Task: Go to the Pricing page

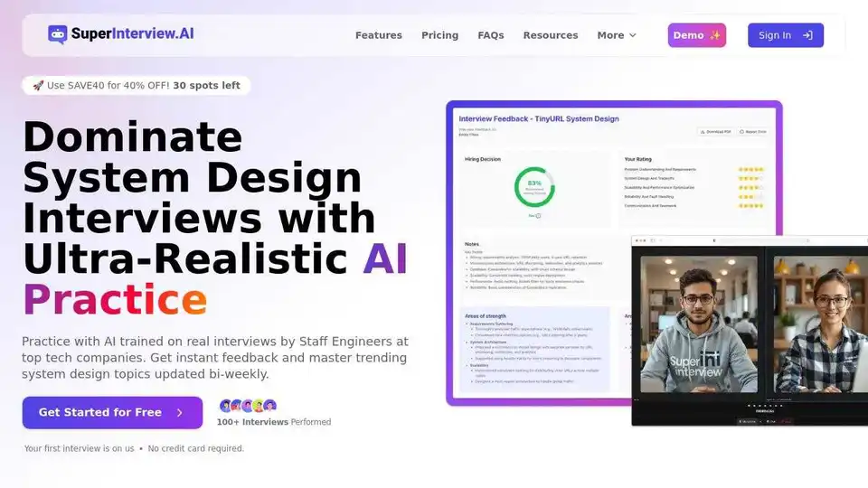Action: (440, 35)
